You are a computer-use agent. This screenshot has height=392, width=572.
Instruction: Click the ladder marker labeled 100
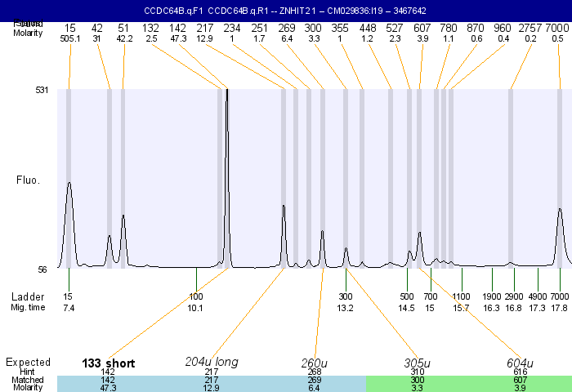pos(196,296)
